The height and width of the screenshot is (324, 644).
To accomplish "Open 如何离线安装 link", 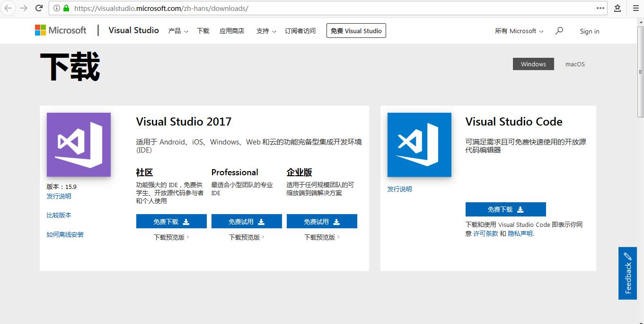I will 65,234.
